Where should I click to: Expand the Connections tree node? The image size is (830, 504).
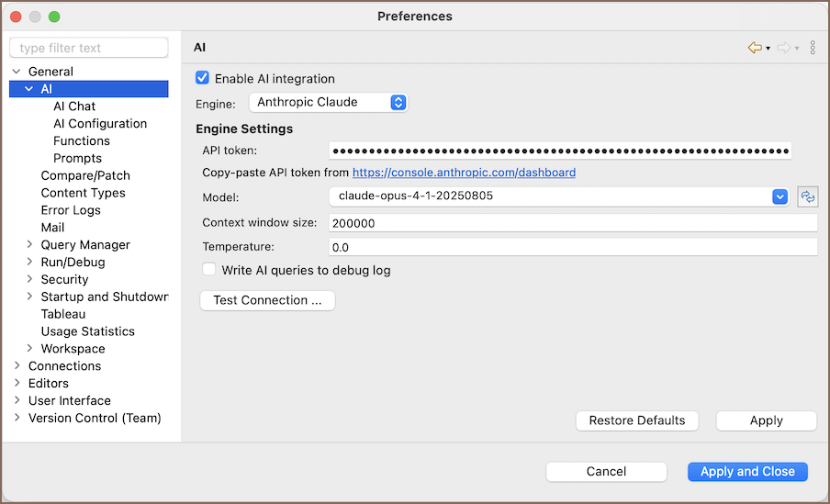(17, 366)
